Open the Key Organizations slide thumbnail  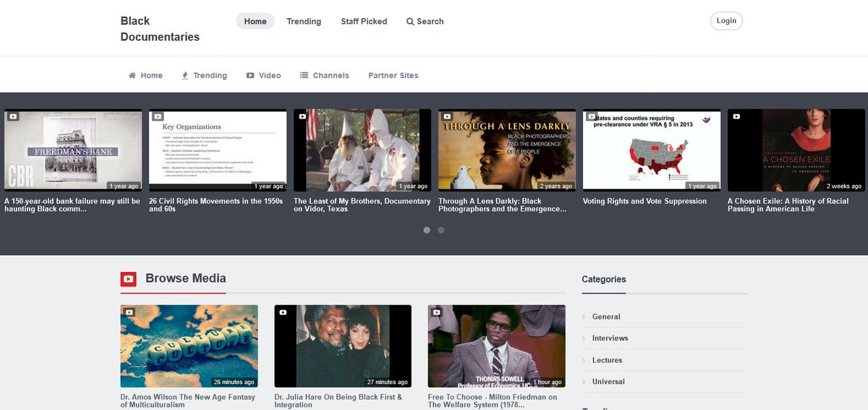pos(218,150)
